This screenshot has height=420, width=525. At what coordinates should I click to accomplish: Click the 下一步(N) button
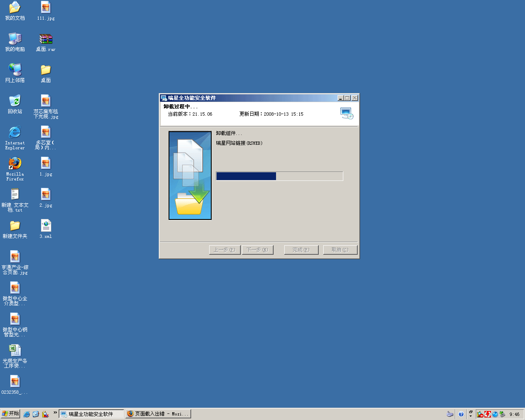pos(257,250)
